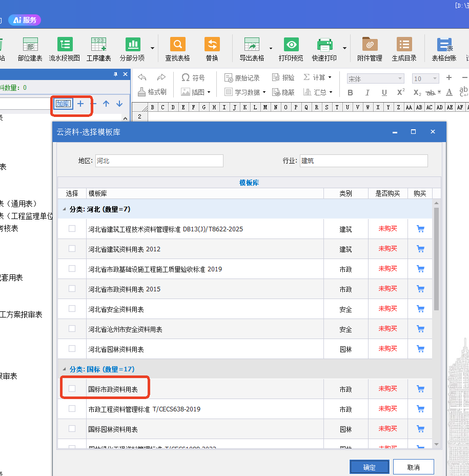
Task: Undo the last action
Action: click(x=142, y=77)
